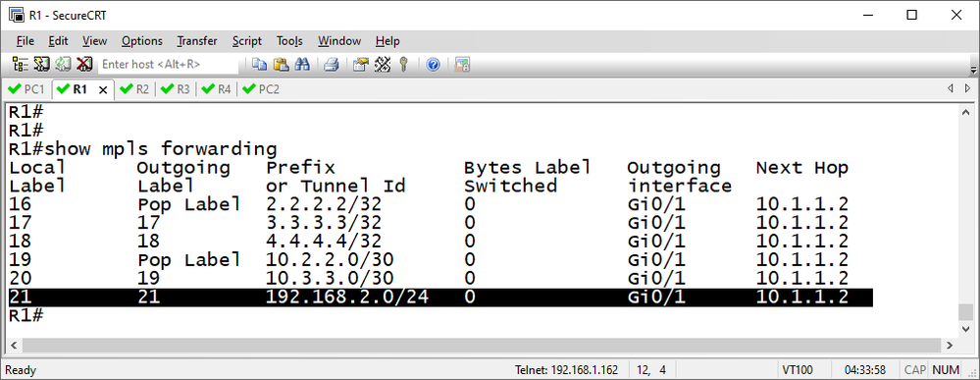The image size is (980, 380).
Task: Click the 3.3.3.3/32 prefix entry
Action: pyautogui.click(x=323, y=223)
